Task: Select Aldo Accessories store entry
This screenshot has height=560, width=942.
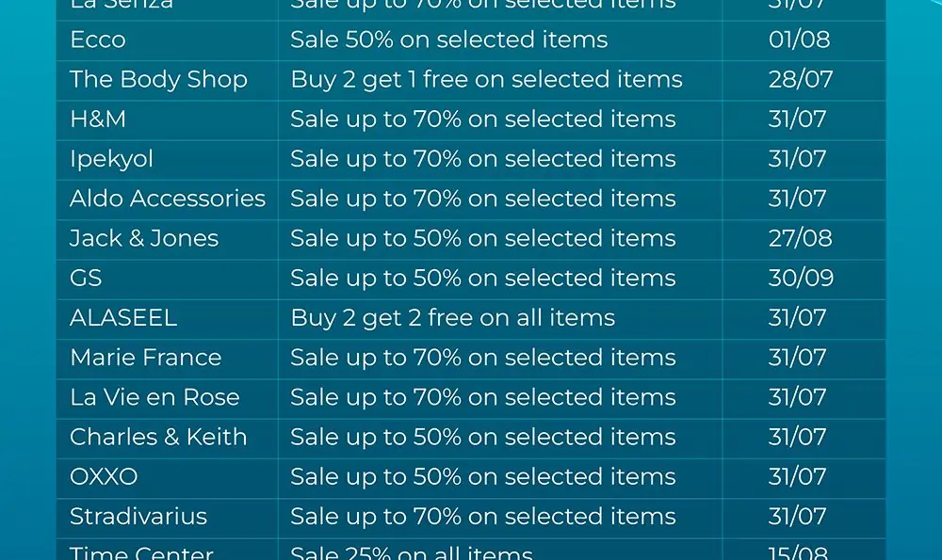Action: (168, 199)
